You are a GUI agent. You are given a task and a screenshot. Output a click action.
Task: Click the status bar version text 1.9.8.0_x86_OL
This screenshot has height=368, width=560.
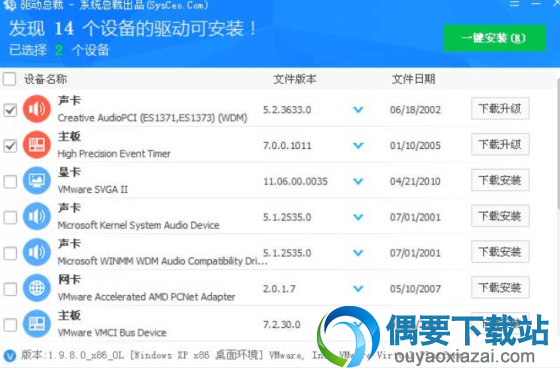(86, 355)
